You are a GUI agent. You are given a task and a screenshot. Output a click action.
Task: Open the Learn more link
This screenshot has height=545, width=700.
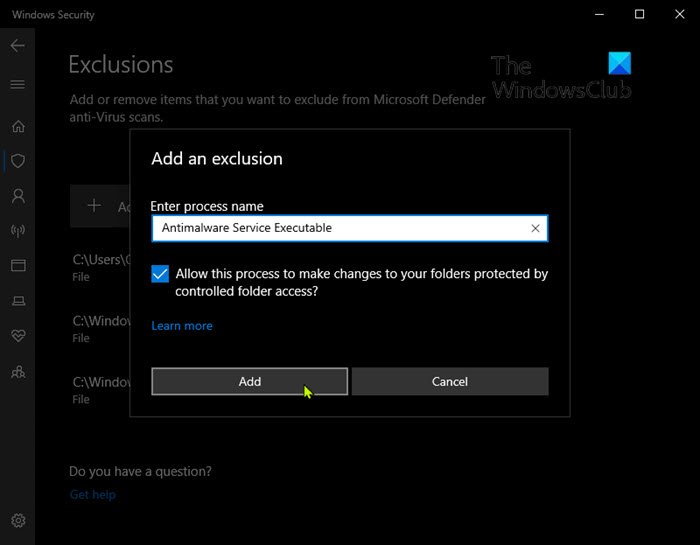click(x=182, y=326)
